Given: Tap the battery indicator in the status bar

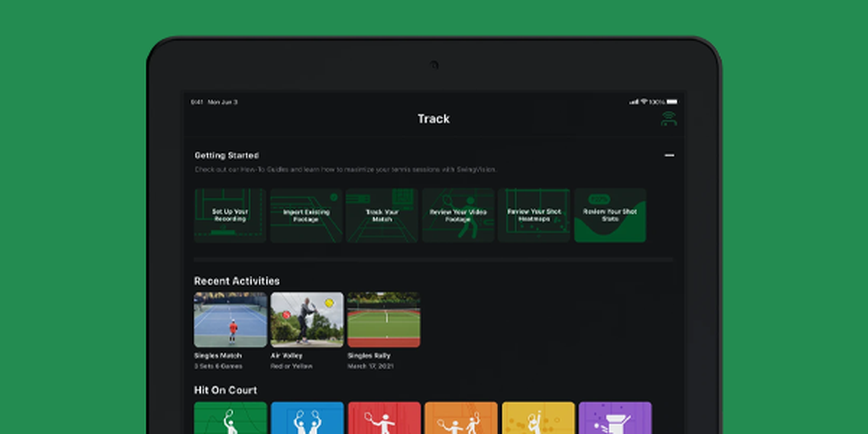Looking at the screenshot, I should point(672,102).
